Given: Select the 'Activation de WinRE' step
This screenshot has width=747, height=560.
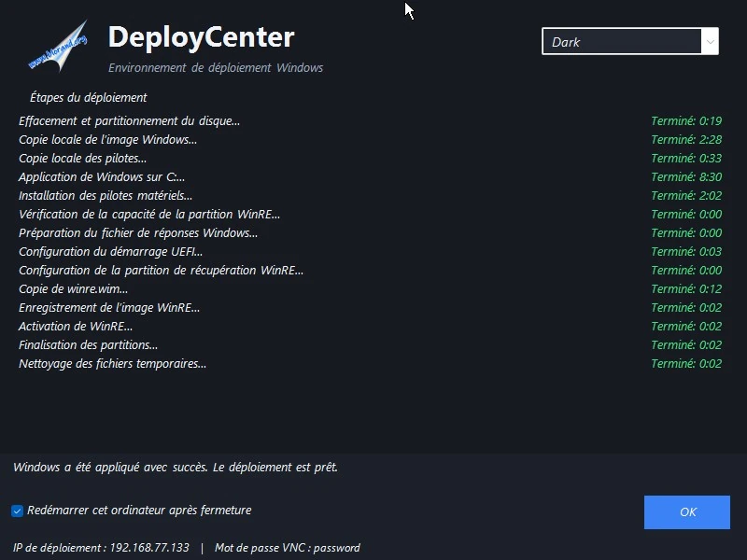Looking at the screenshot, I should tap(76, 326).
